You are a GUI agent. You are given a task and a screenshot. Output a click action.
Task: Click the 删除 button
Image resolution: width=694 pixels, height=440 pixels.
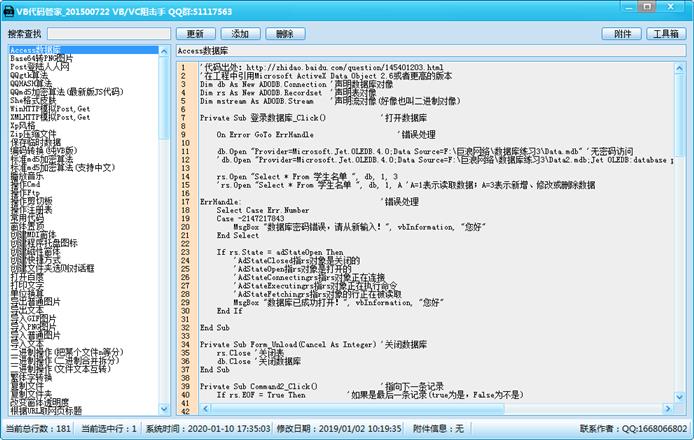click(285, 34)
